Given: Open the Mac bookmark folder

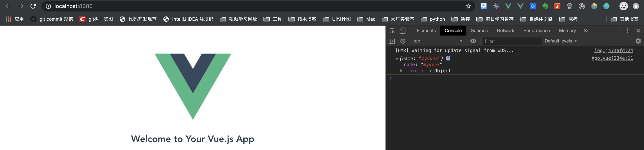Looking at the screenshot, I should point(366,19).
